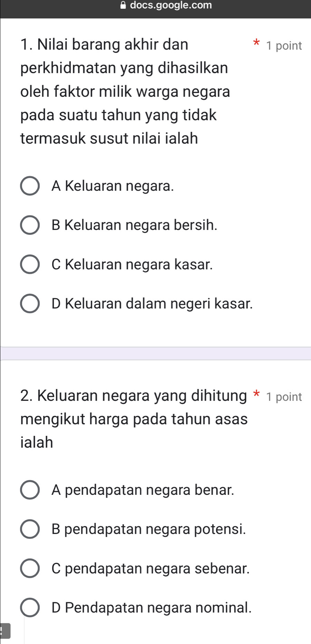Pick option D Keluaran dalam negeri kasar
The height and width of the screenshot is (644, 311).
coord(30,304)
